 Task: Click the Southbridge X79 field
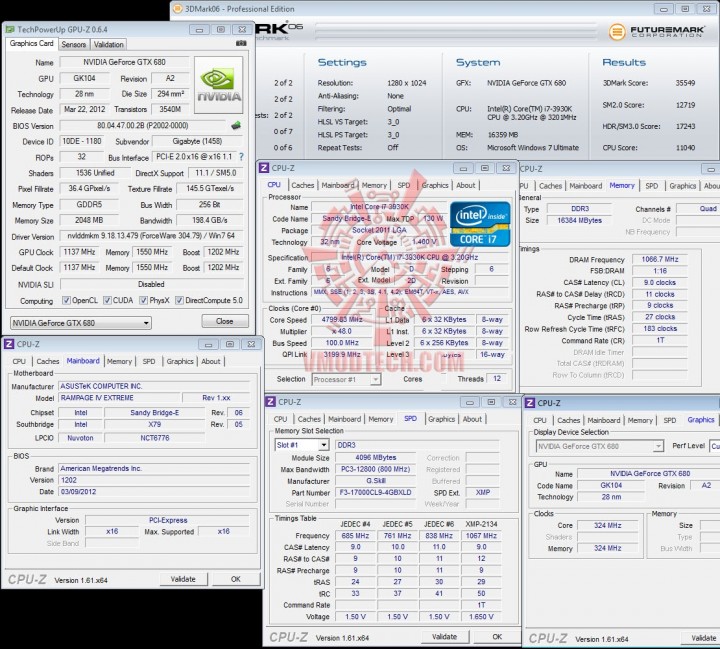click(x=155, y=424)
